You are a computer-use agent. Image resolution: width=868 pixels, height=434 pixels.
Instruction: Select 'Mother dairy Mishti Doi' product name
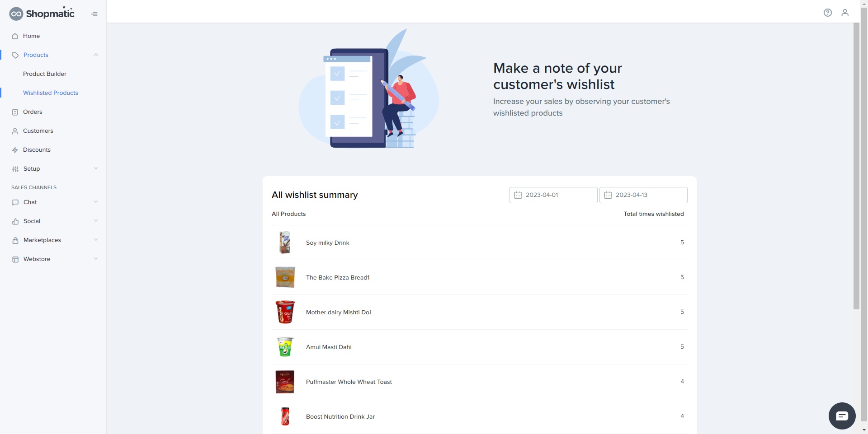click(339, 313)
